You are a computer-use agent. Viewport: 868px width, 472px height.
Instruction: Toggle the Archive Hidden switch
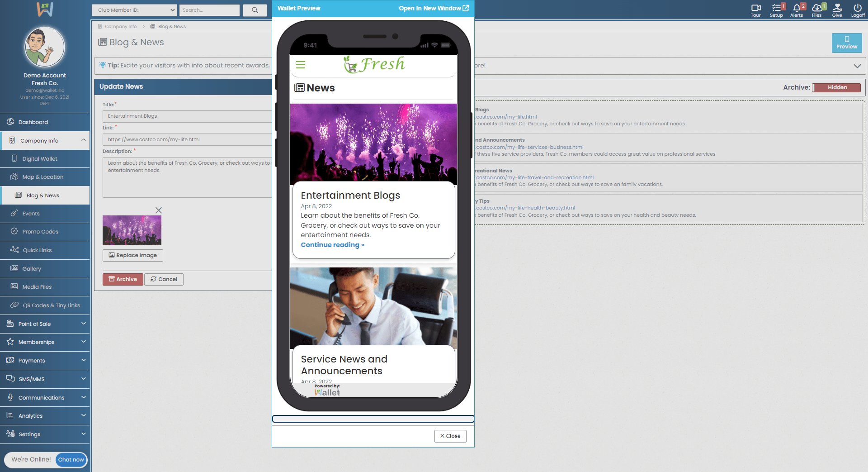coord(836,87)
